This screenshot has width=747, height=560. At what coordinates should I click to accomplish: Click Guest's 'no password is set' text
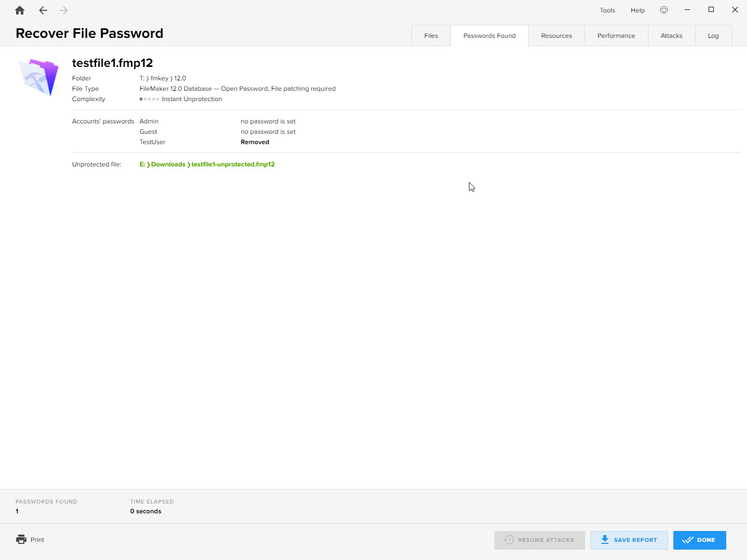click(x=268, y=132)
